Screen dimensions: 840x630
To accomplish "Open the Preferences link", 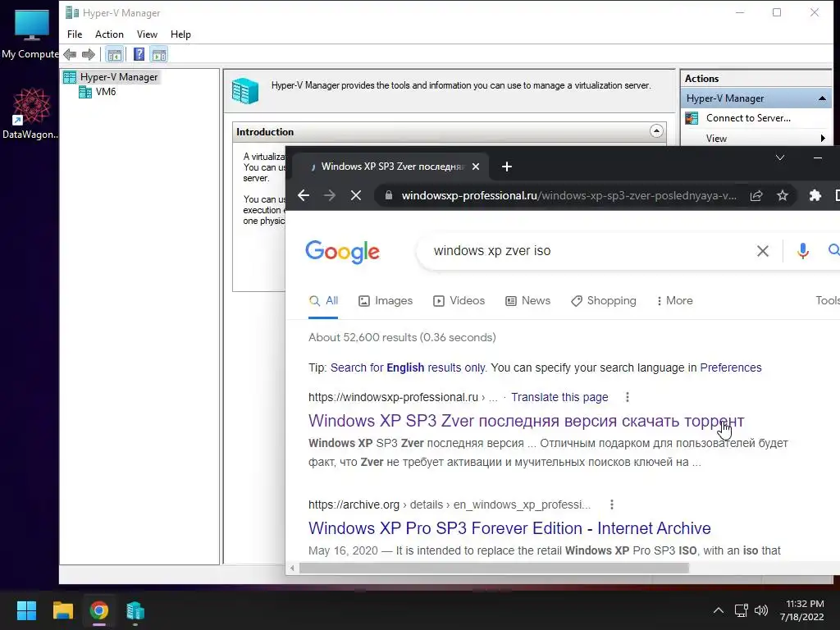I will pyautogui.click(x=731, y=368).
